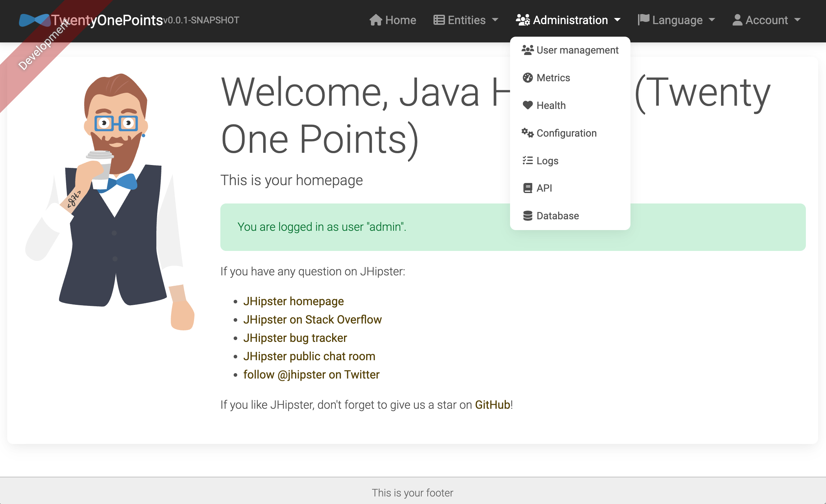Open JHipster on Stack Overflow link

[312, 320]
